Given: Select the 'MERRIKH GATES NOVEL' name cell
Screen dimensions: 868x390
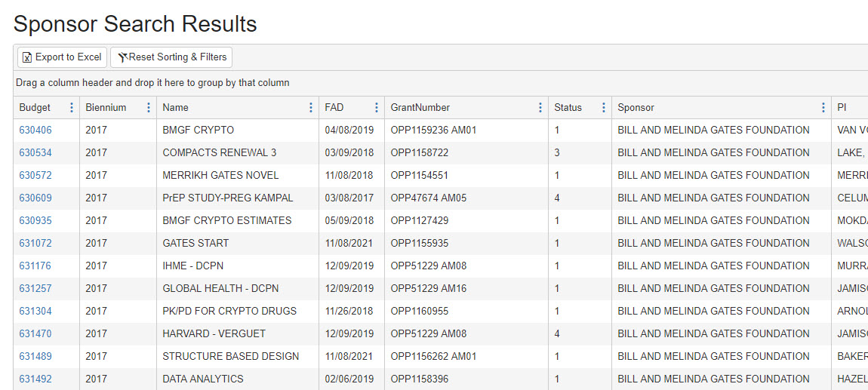Looking at the screenshot, I should tap(238, 175).
